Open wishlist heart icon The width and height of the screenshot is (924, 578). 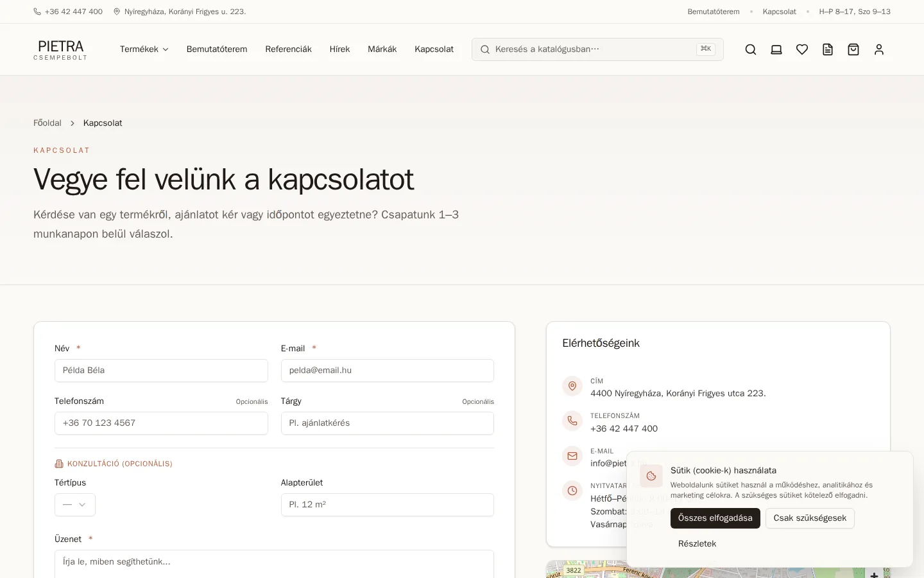click(x=802, y=49)
